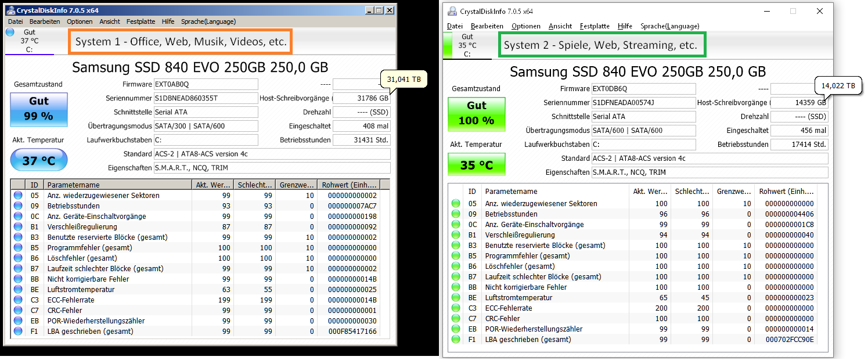Open Festplatte menu in right window
868x360 pixels.
point(595,26)
